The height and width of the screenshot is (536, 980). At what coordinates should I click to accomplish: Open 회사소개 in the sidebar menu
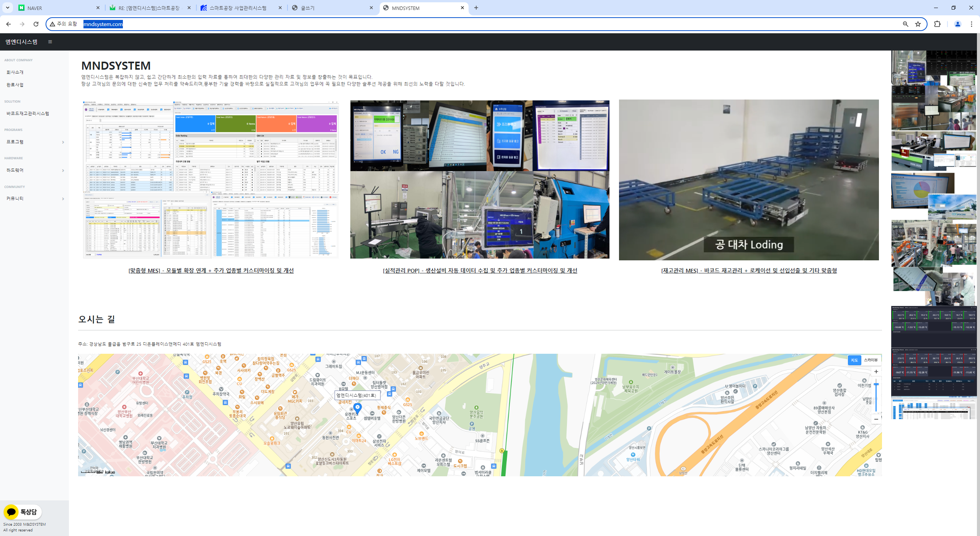pos(15,72)
